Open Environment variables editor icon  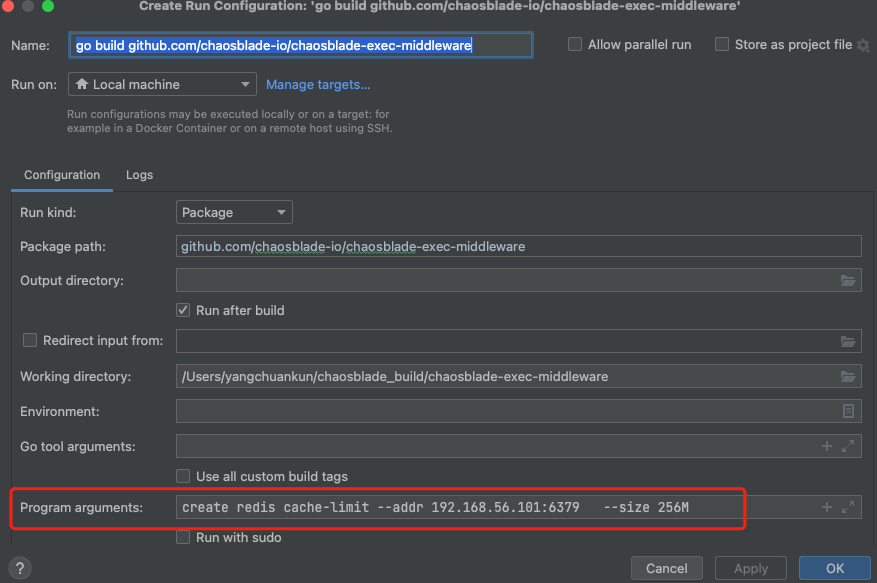point(848,411)
